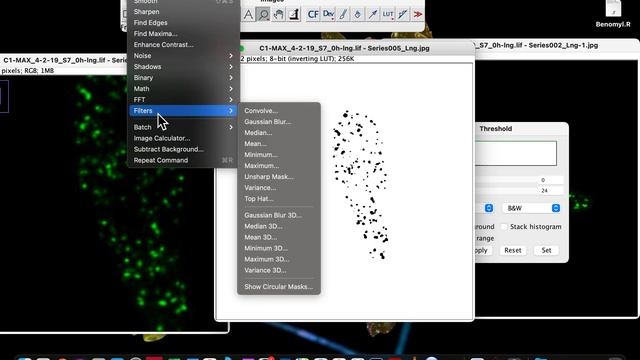
Task: Select Gaussian Blur... filter
Action: pyautogui.click(x=279, y=122)
